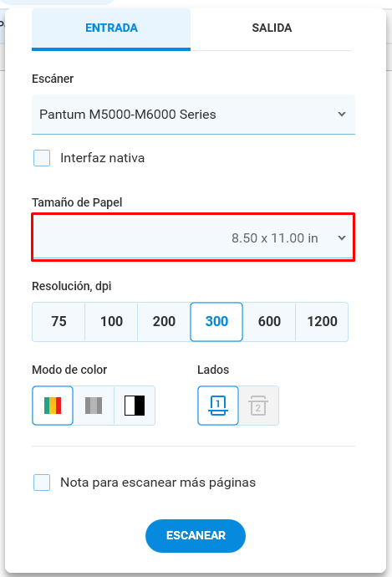Screen dimensions: 392x577
Task: Choose single-sided scanning icon
Action: [218, 406]
